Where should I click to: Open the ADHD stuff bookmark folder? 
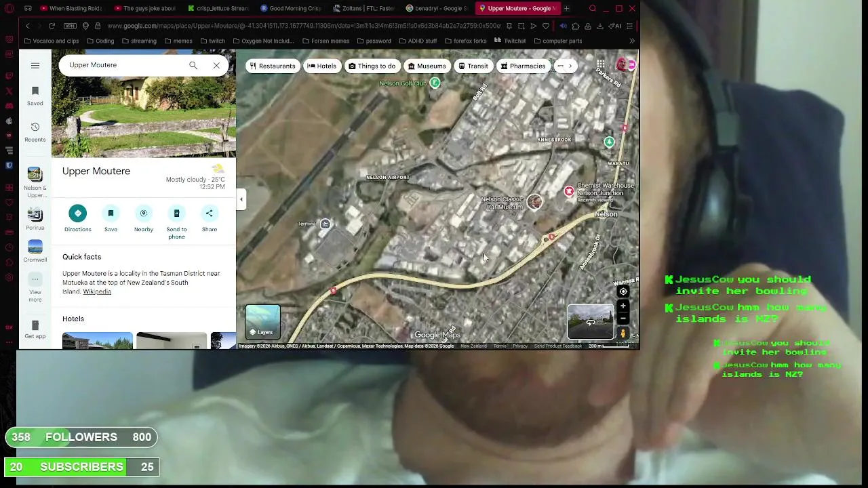pyautogui.click(x=418, y=41)
